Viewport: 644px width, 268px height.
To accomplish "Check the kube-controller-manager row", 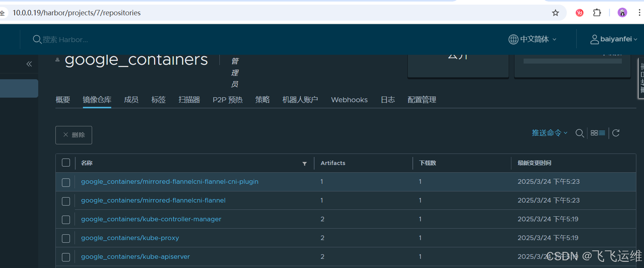I will tap(66, 220).
